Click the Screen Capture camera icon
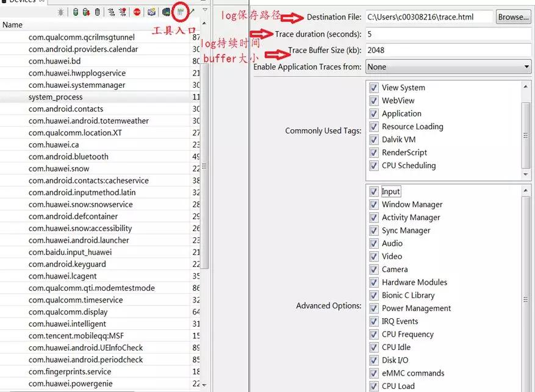Viewport: 535px width, 392px height. tap(151, 13)
